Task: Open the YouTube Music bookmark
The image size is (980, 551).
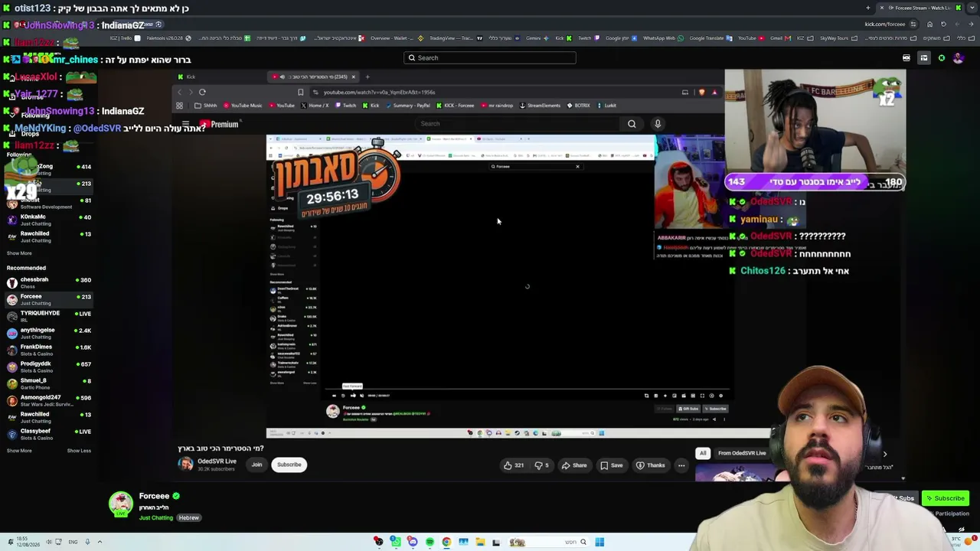Action: (x=243, y=106)
